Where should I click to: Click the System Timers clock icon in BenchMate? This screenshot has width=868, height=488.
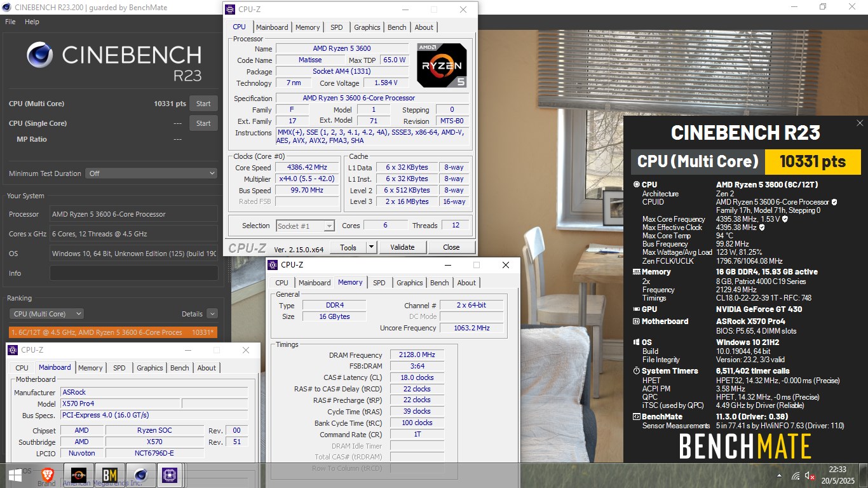(x=637, y=371)
